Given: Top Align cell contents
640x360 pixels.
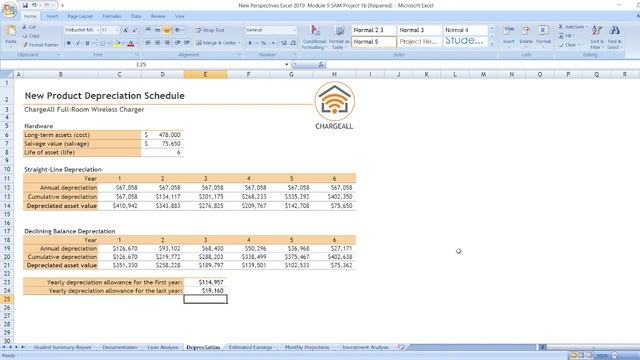Looking at the screenshot, I should pyautogui.click(x=148, y=30).
